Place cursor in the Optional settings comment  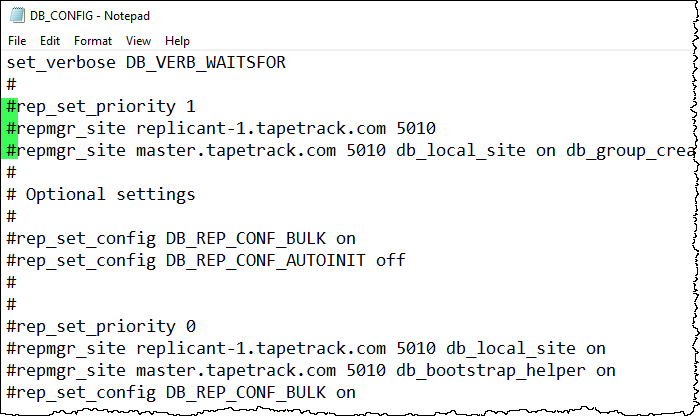point(101,195)
